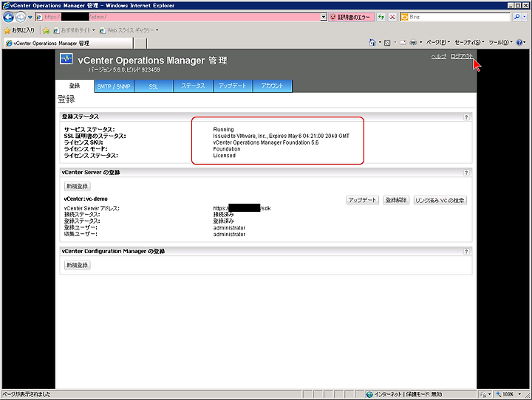The height and width of the screenshot is (400, 532).
Task: Click the Refresh page icon
Action: 381,17
